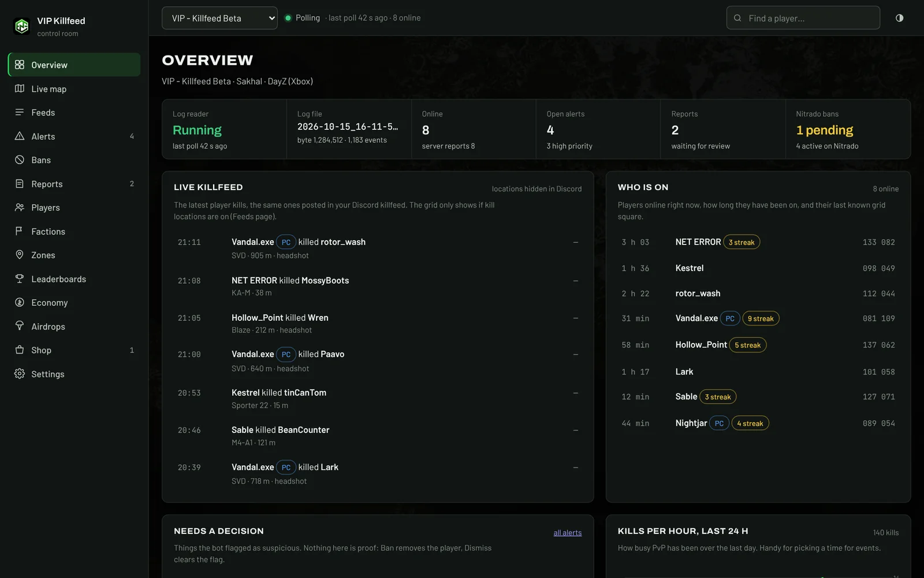This screenshot has width=924, height=578.
Task: Click the 21:11 Vandal.exe killed rotor_wash entry
Action: pyautogui.click(x=378, y=249)
